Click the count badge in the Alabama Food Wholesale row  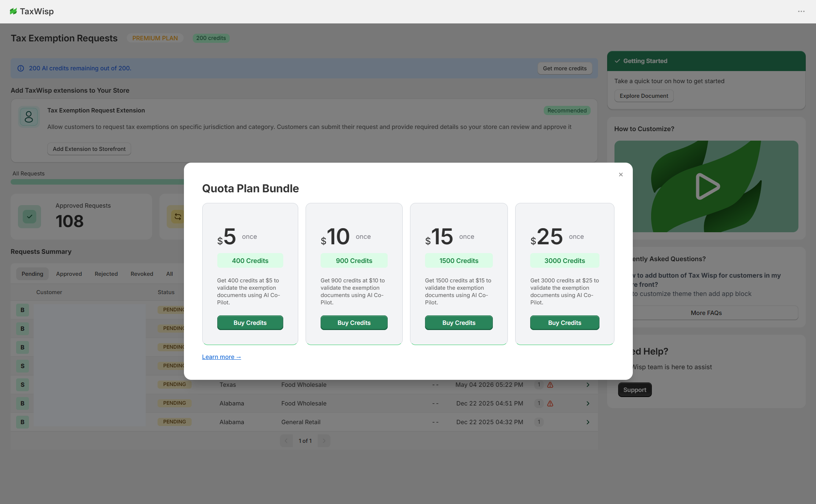(539, 403)
